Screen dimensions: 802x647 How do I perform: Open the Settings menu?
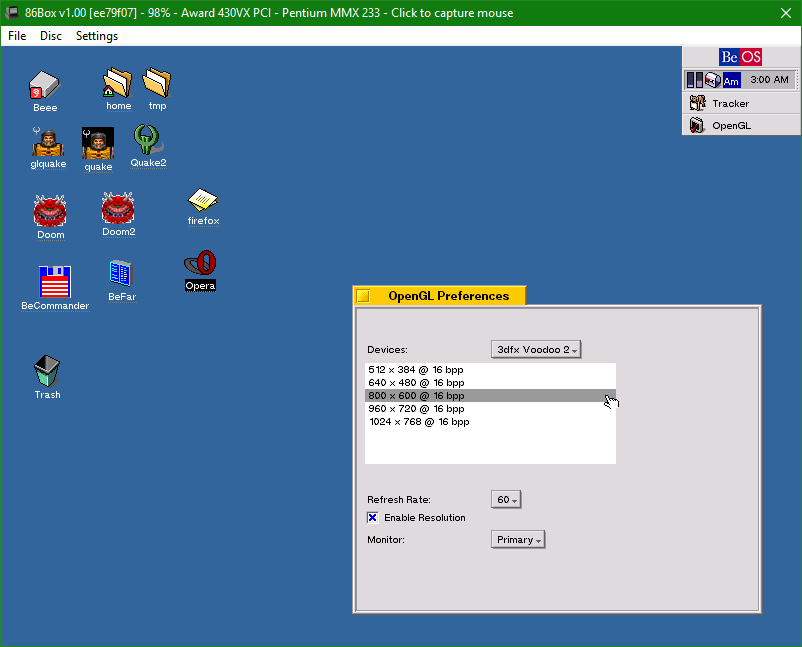[97, 36]
